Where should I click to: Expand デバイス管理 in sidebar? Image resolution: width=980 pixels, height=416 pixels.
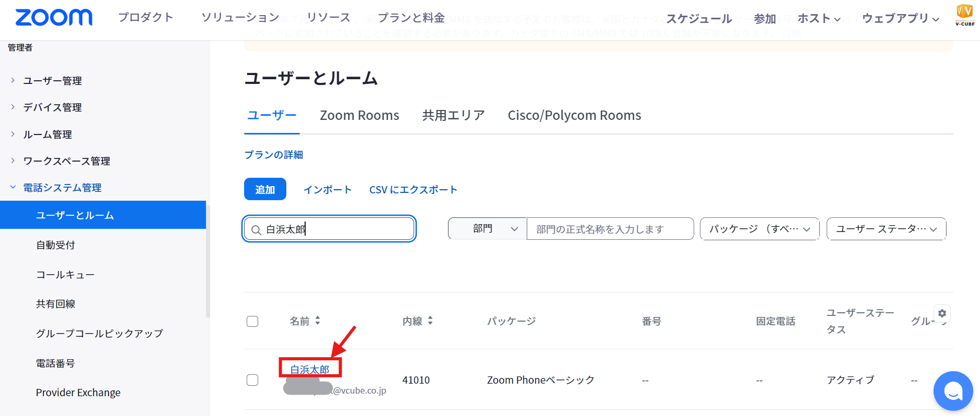[x=13, y=107]
